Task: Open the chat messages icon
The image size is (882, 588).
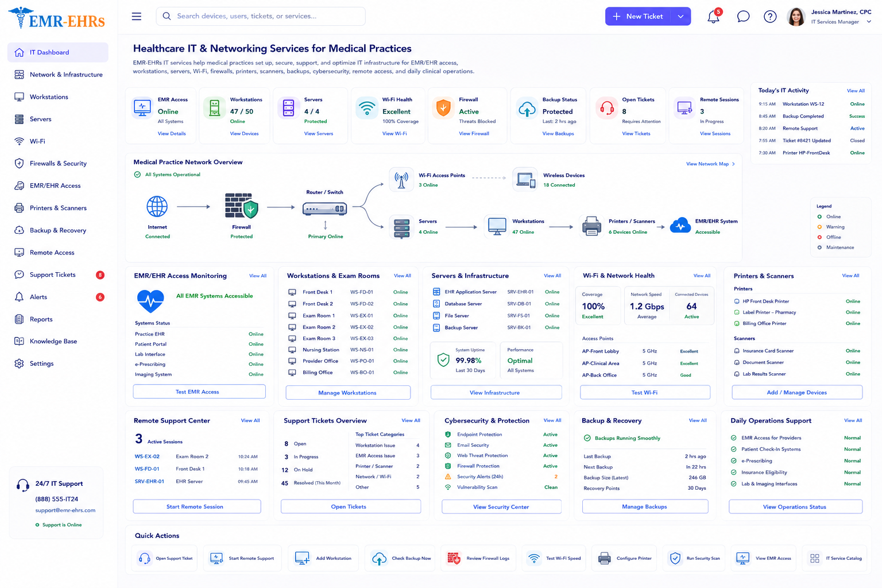Action: tap(743, 17)
